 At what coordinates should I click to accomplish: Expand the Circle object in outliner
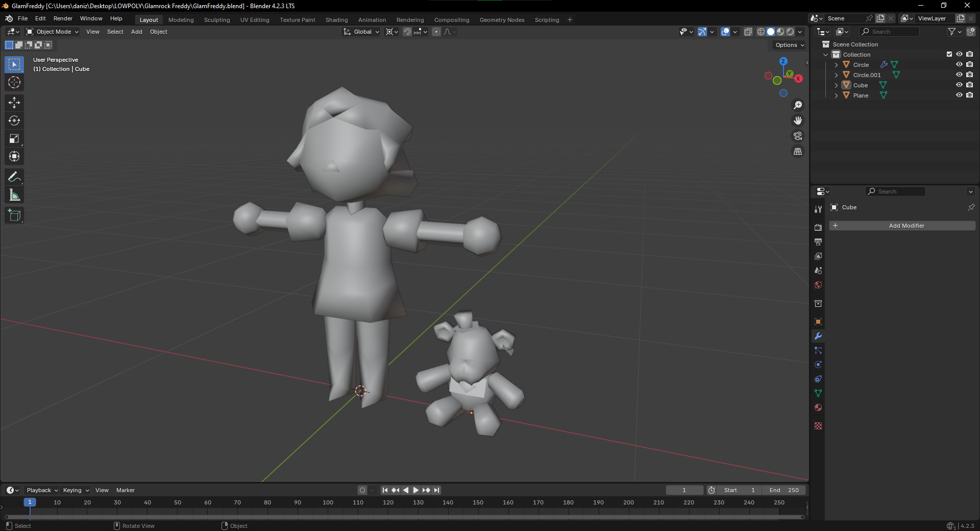tap(836, 65)
